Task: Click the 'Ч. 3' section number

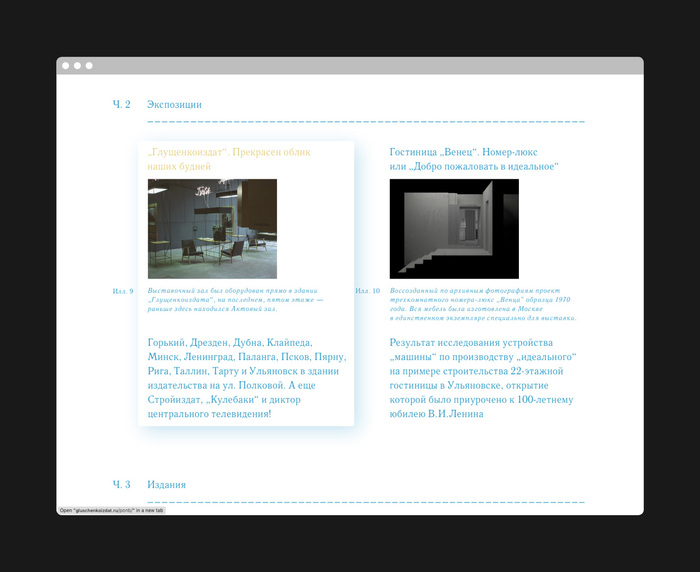Action: (121, 484)
